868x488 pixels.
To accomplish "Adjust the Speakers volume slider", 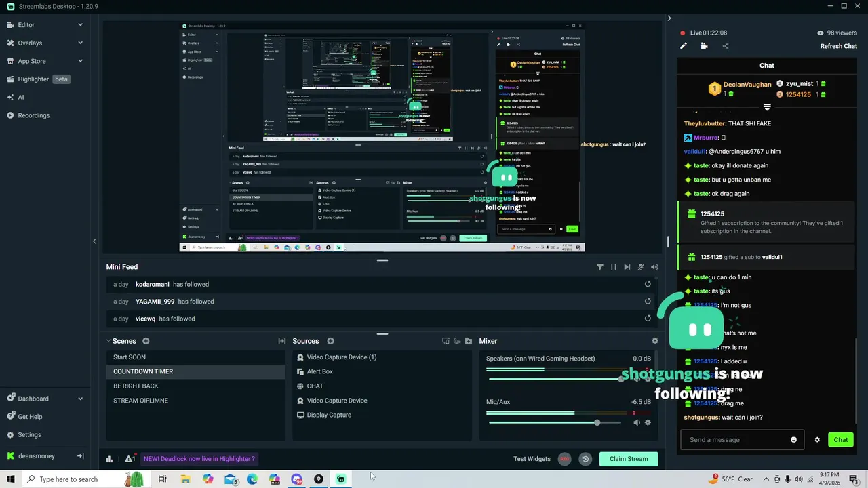I will tap(556, 379).
